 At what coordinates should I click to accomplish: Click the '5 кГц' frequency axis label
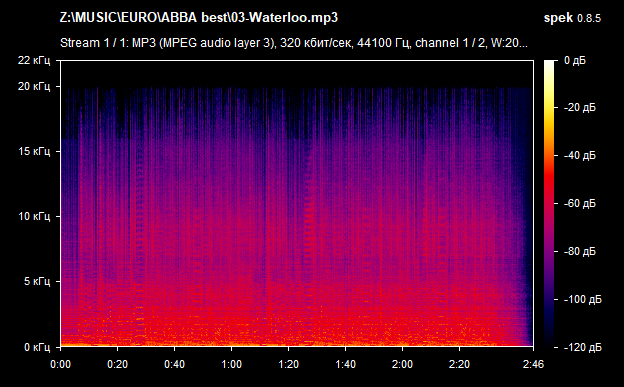[37, 281]
